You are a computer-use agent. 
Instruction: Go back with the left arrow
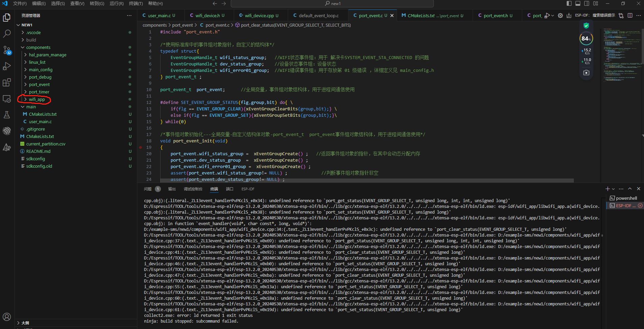click(x=215, y=3)
